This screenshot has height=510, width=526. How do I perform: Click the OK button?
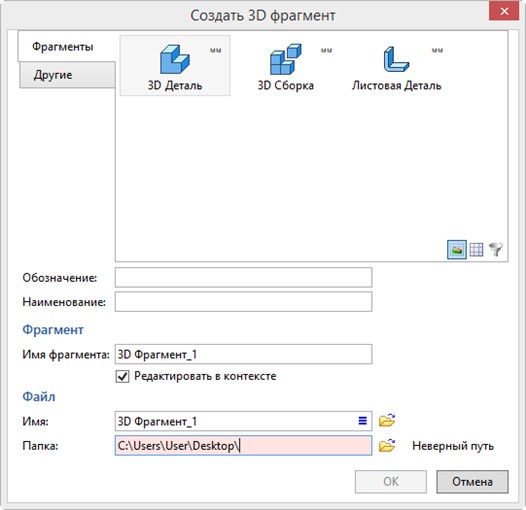click(x=391, y=481)
